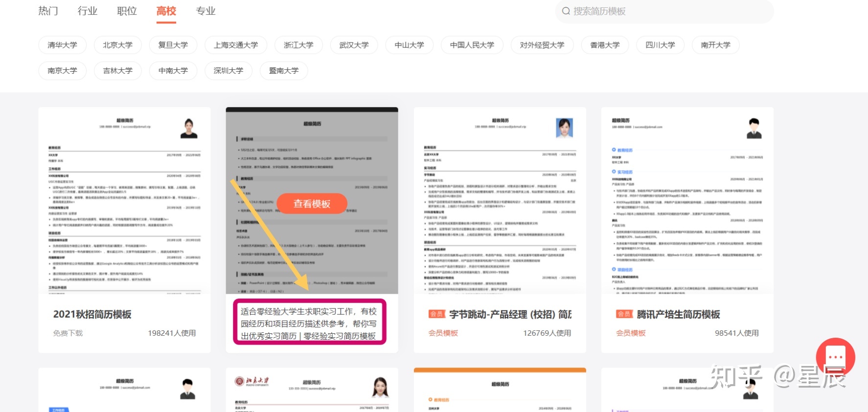The height and width of the screenshot is (412, 868).
Task: Filter by 香港大学
Action: click(605, 45)
